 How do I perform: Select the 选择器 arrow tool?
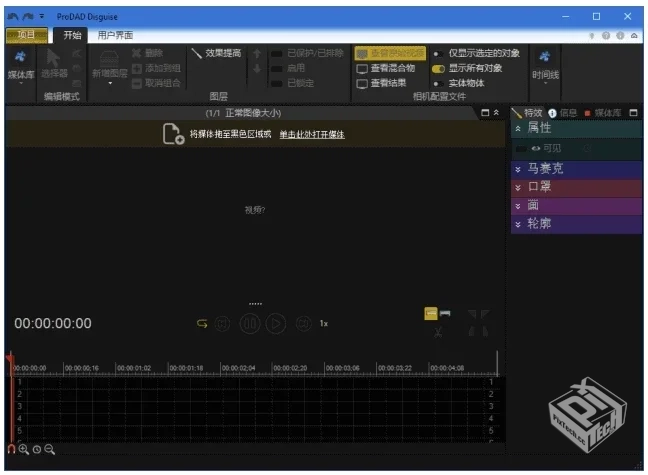click(54, 63)
